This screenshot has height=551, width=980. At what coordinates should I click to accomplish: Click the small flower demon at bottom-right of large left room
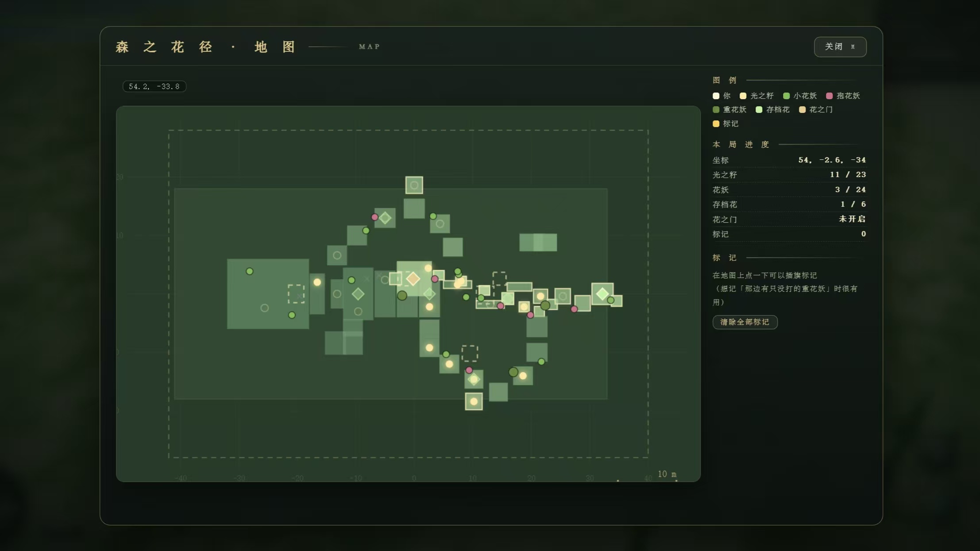tap(292, 315)
